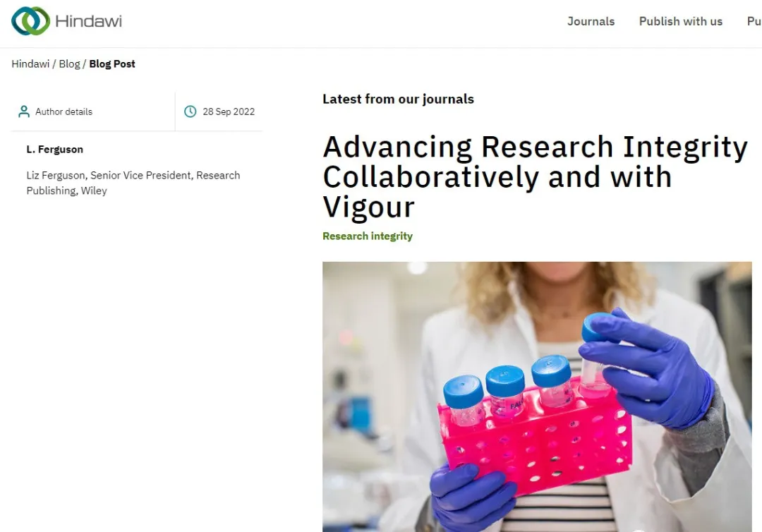Viewport: 762px width, 532px height.
Task: Click the word Wiley in the author bio
Action: 94,191
